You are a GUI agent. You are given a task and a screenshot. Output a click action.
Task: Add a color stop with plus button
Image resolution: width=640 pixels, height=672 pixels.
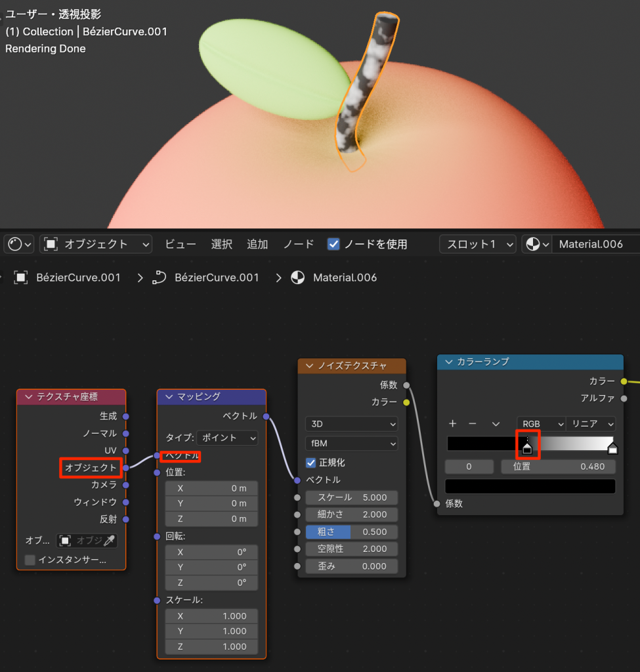pyautogui.click(x=452, y=424)
